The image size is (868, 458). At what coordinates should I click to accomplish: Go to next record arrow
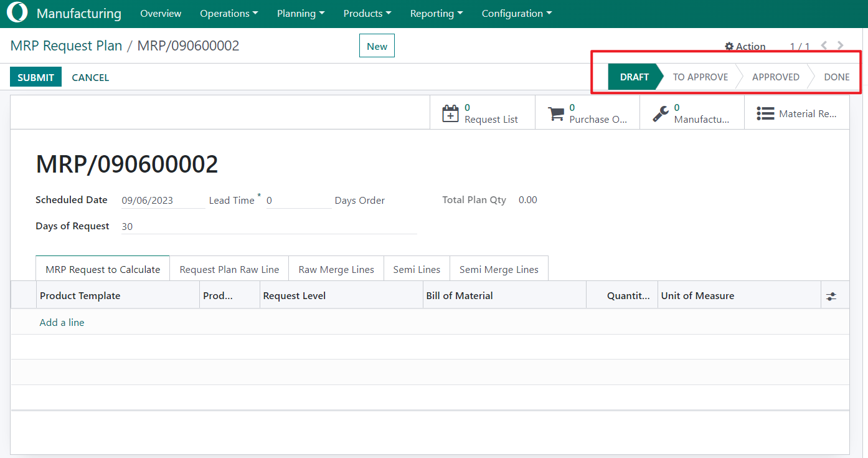841,45
